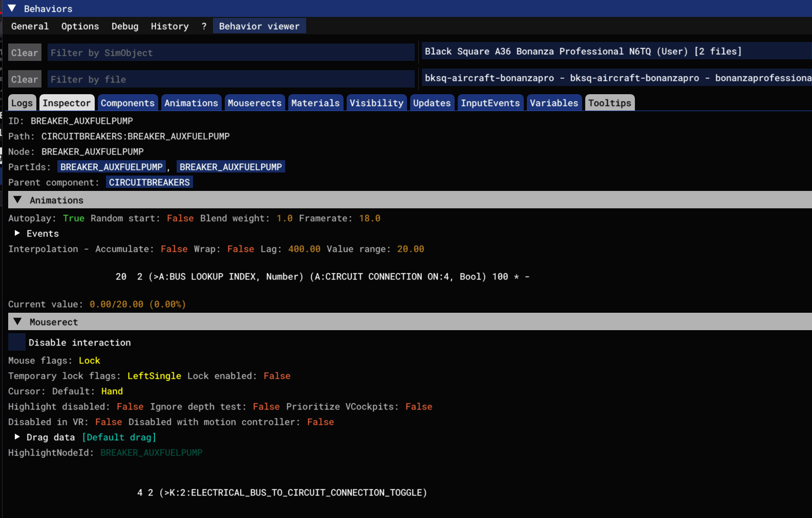Viewport: 812px width, 518px height.
Task: Click the Path CIRCUITBREAKERS:BREAKER_AUXFUELPUMP text
Action: pyautogui.click(x=135, y=136)
